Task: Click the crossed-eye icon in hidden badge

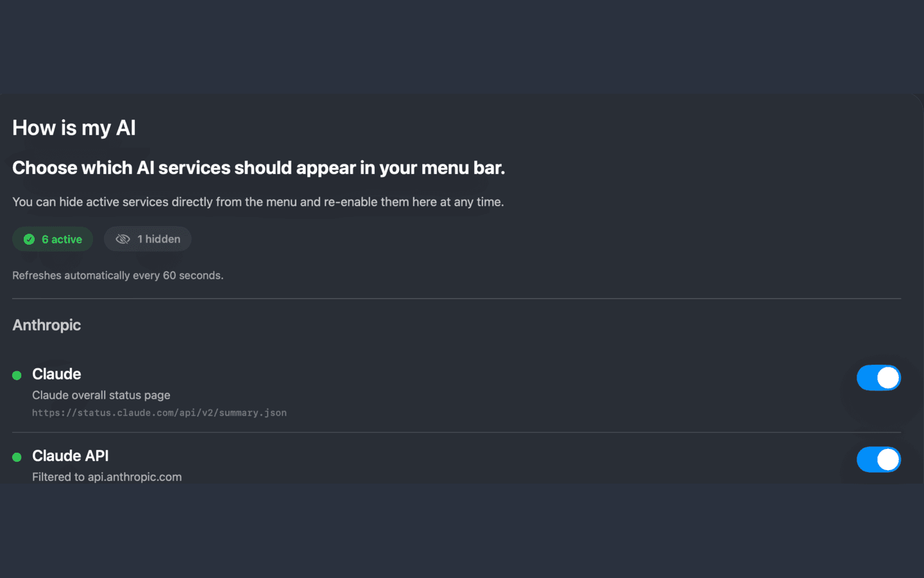Action: (x=123, y=240)
